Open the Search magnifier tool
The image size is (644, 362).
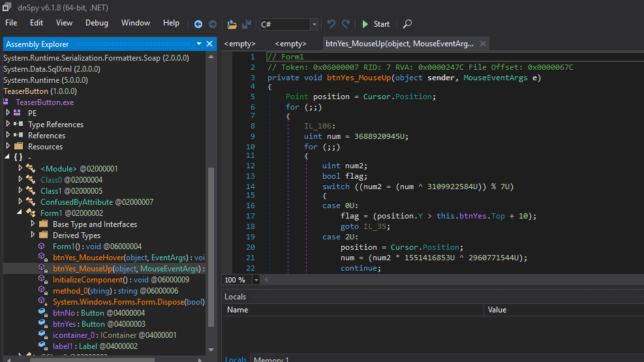407,24
